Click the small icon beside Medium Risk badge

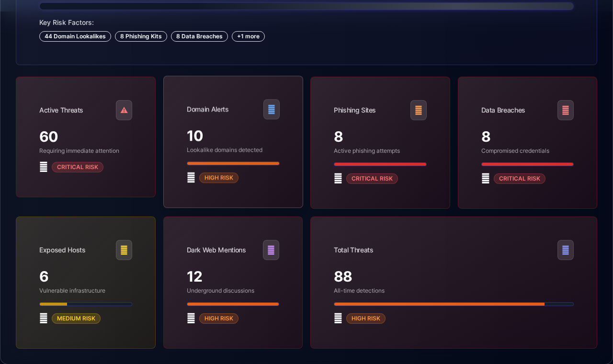click(x=44, y=318)
